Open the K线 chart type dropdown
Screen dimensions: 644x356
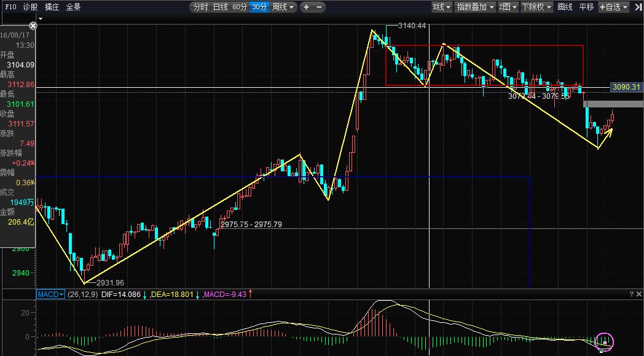coord(441,7)
